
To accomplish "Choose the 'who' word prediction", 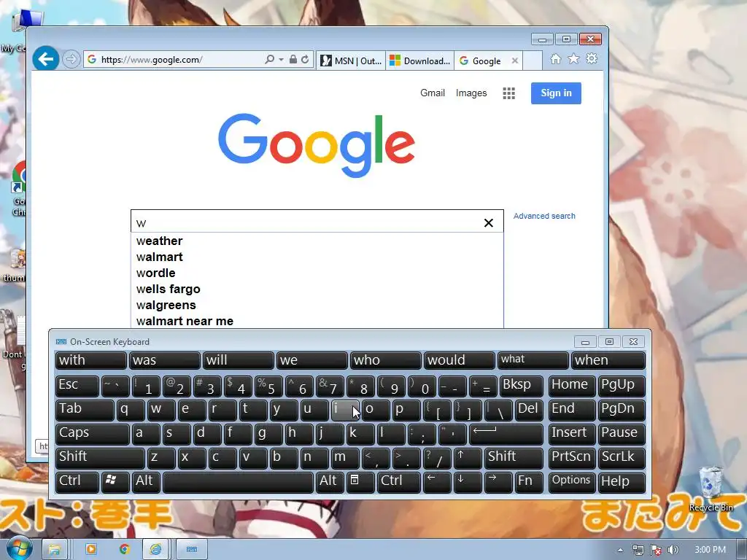I will (x=385, y=360).
